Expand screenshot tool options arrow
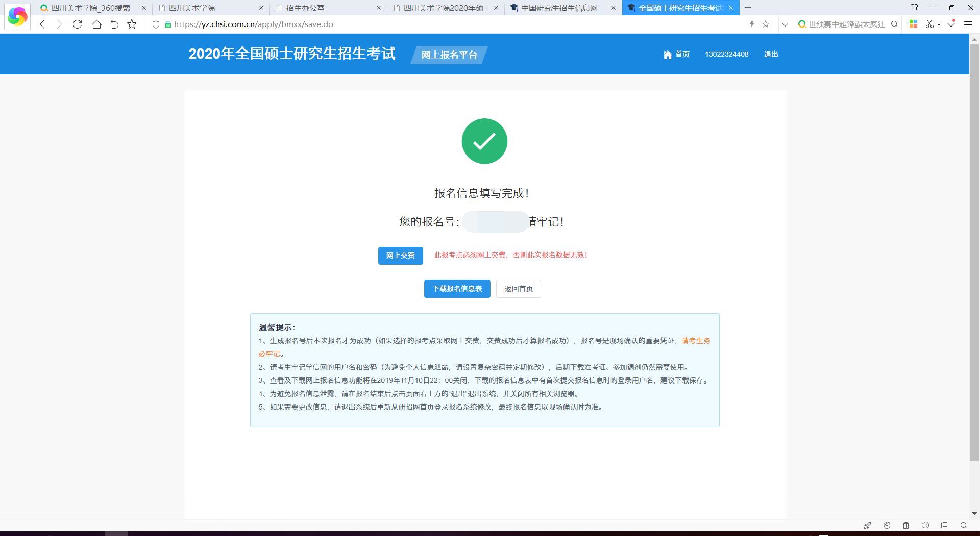Viewport: 980px width, 536px height. tap(939, 24)
